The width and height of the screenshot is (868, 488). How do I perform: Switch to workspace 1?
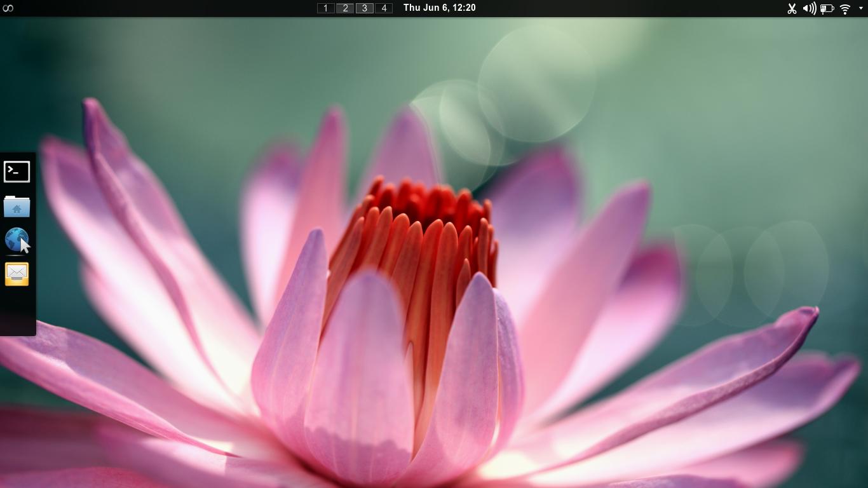tap(325, 8)
